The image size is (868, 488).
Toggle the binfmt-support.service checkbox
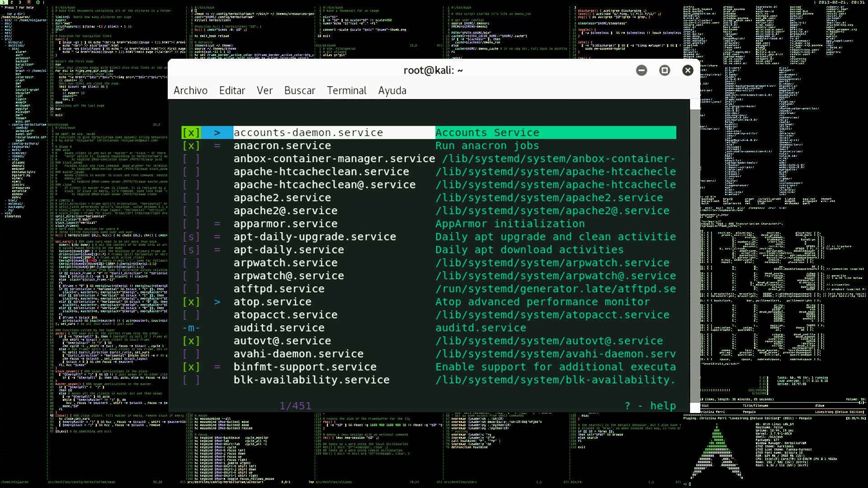click(191, 366)
